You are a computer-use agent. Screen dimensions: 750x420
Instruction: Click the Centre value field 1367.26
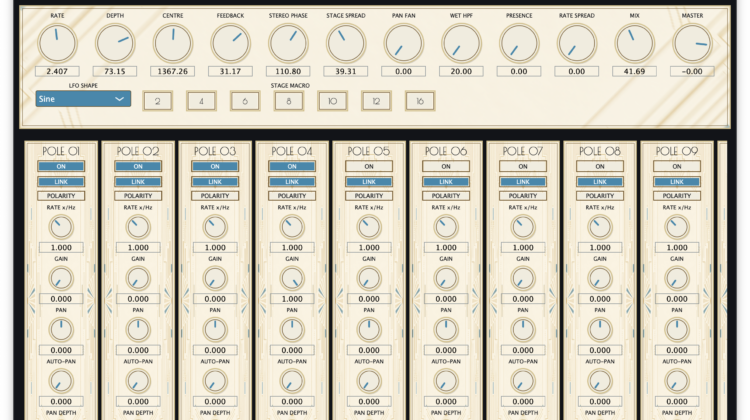pos(173,71)
